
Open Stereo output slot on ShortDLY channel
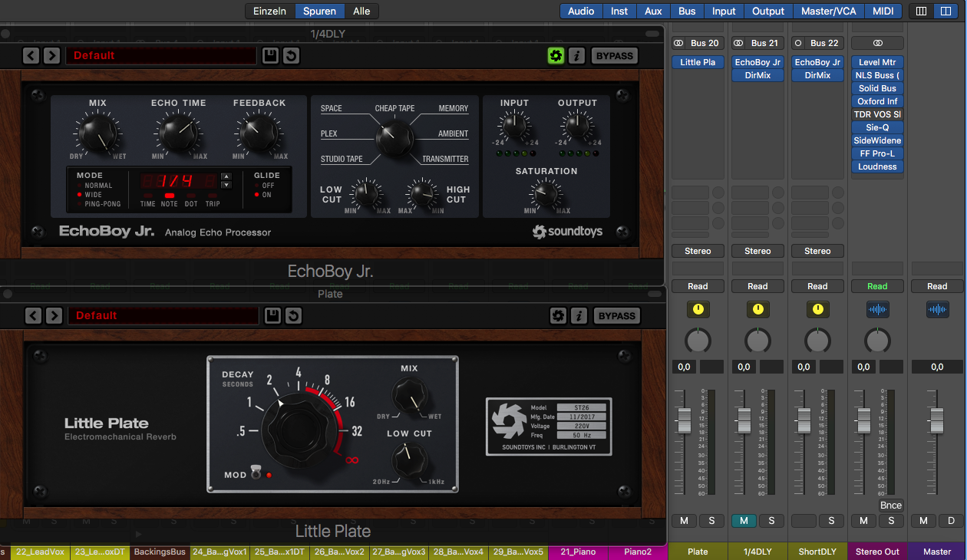pos(817,251)
